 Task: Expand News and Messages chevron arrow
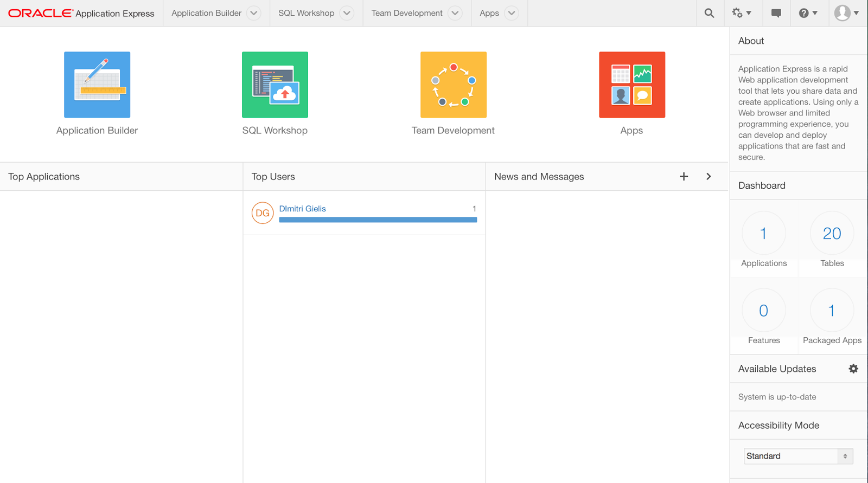coord(709,177)
